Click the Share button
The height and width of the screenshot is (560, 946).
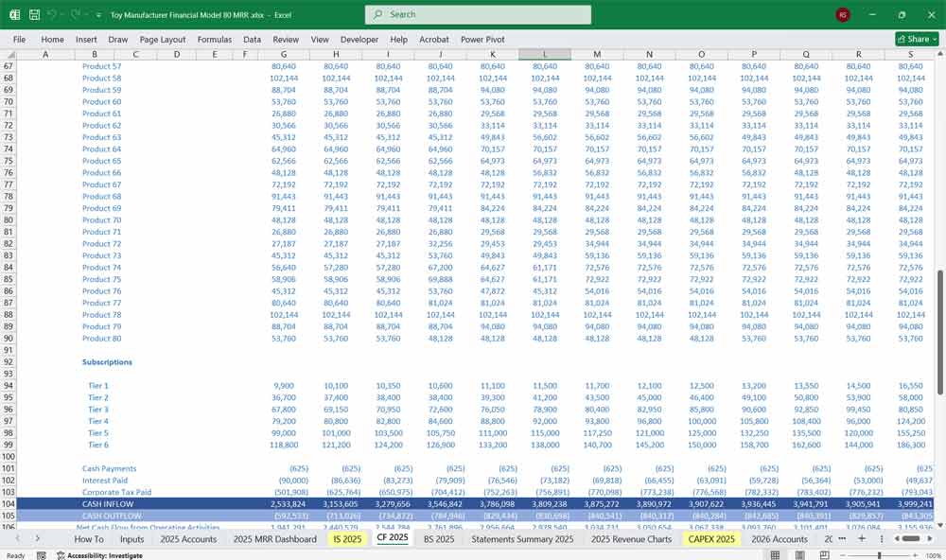point(917,39)
